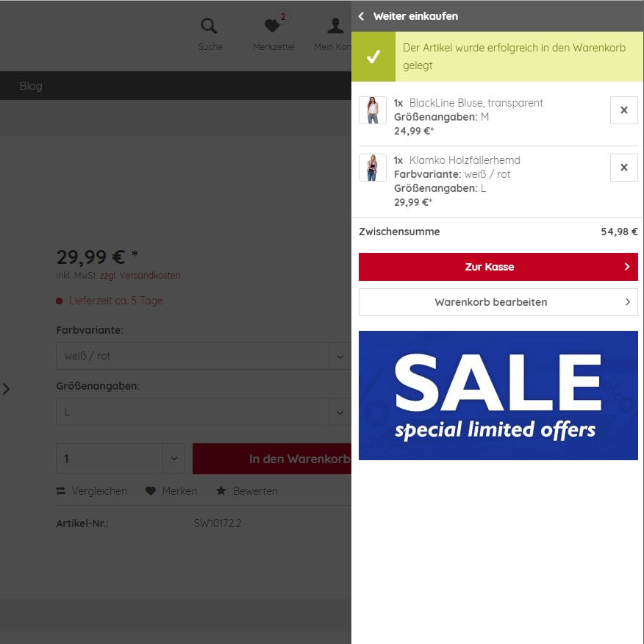Open the BlackLine Bluse, transparent product link

click(x=476, y=103)
